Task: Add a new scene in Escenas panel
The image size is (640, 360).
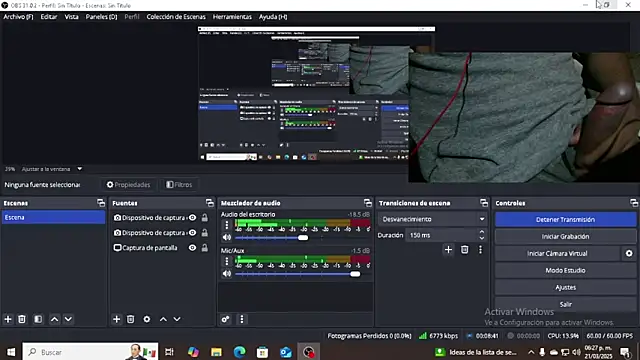Action: [x=8, y=319]
